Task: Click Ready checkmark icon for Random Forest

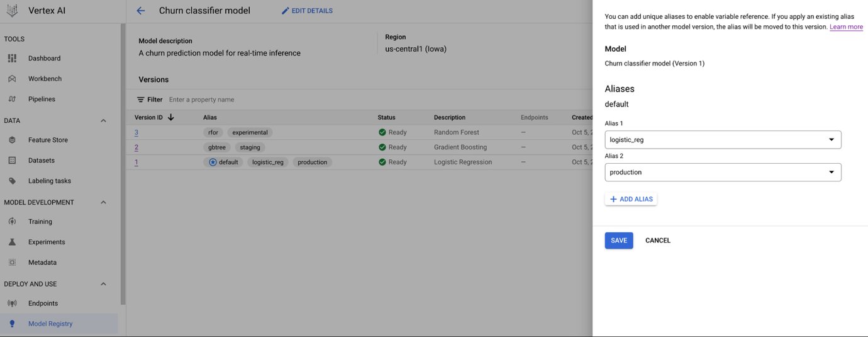Action: click(x=382, y=132)
